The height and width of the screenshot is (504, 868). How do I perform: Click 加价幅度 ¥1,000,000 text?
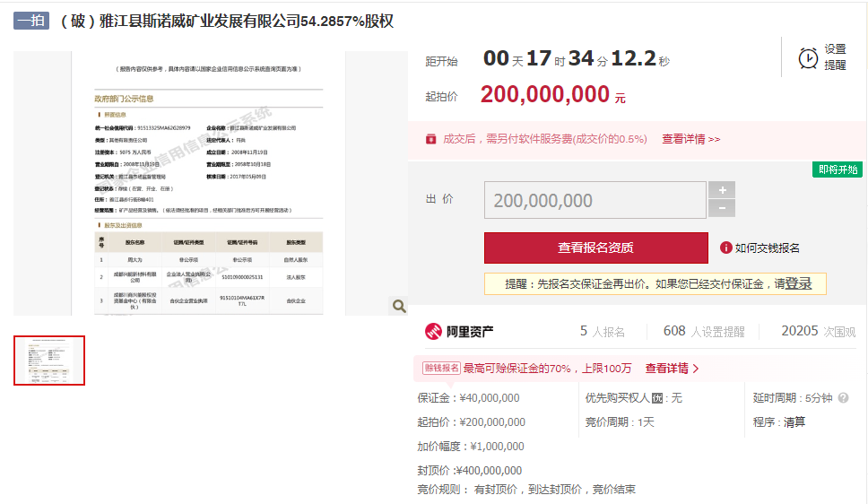[x=471, y=446]
